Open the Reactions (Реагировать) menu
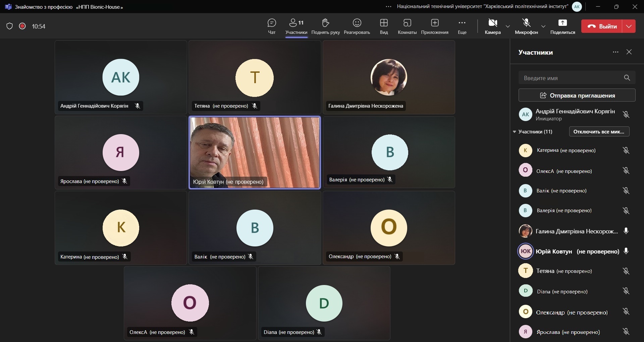 pos(357,26)
